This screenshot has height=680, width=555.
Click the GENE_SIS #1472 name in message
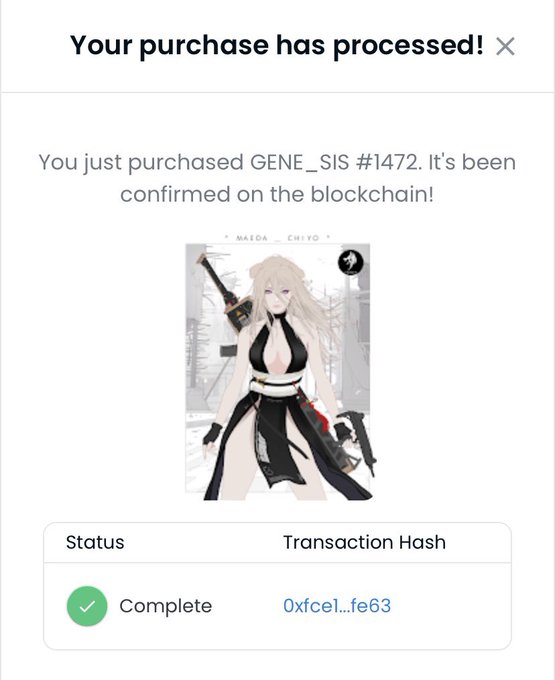pos(335,162)
